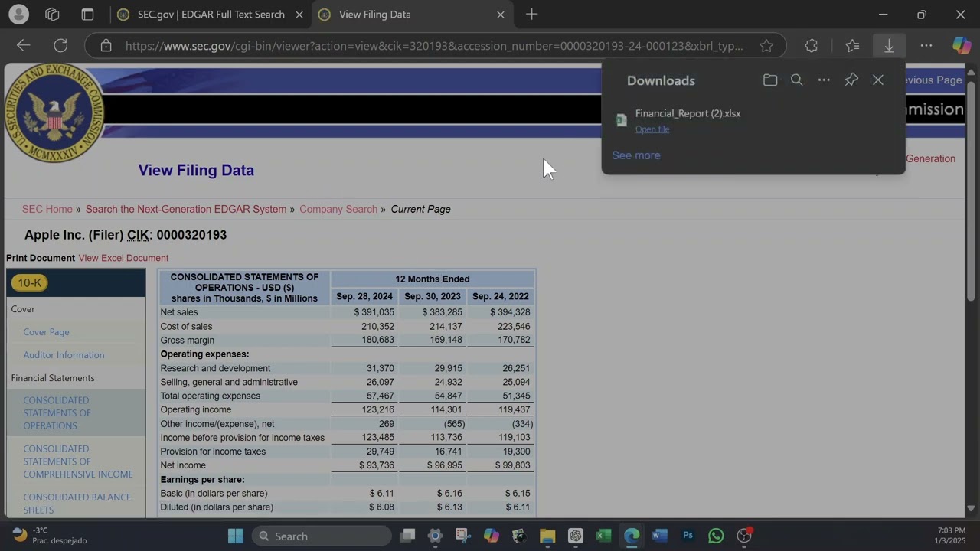Open Auditor Information in sidebar

click(64, 355)
